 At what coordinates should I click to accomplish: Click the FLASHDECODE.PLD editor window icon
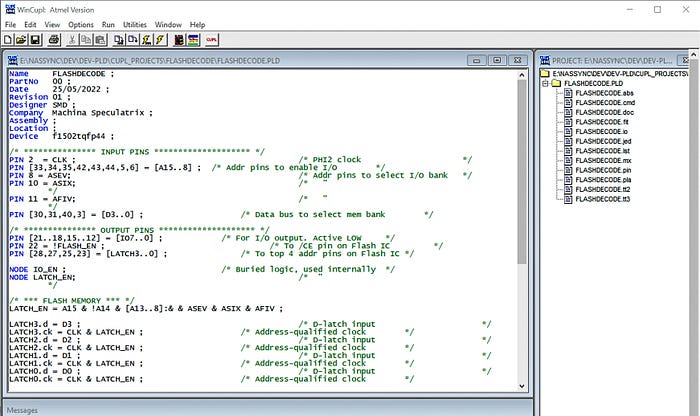pos(12,60)
